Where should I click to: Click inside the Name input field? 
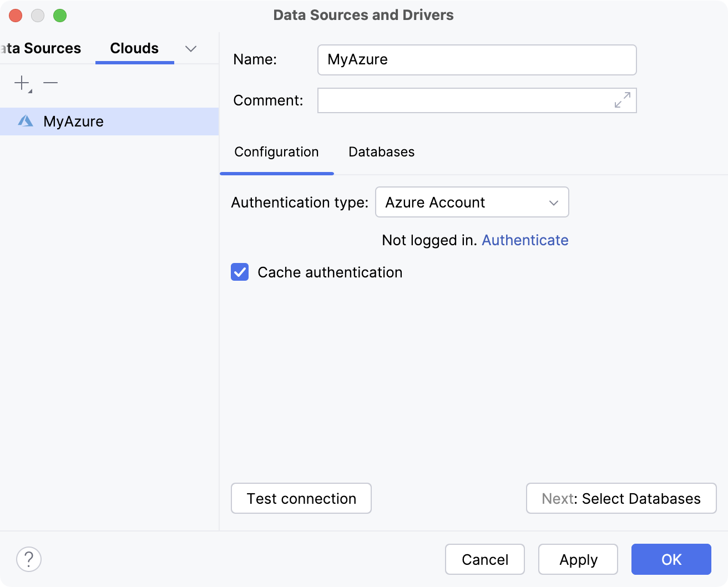tap(476, 60)
